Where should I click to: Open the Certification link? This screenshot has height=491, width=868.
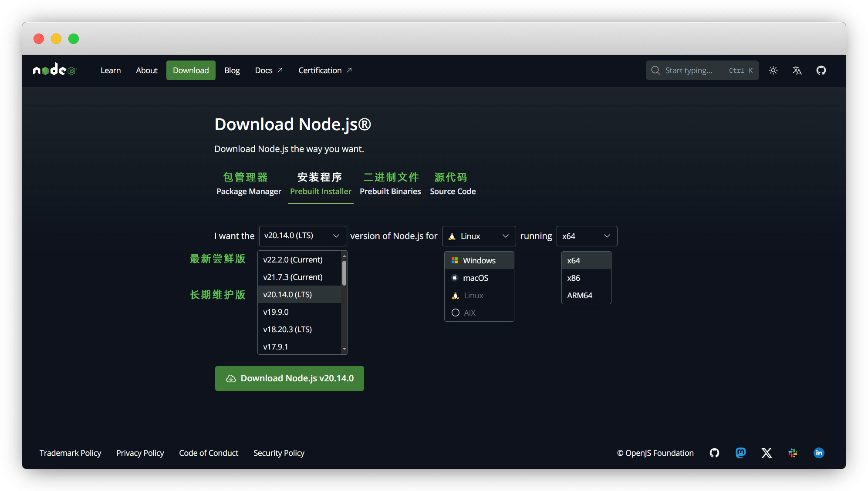tap(325, 70)
